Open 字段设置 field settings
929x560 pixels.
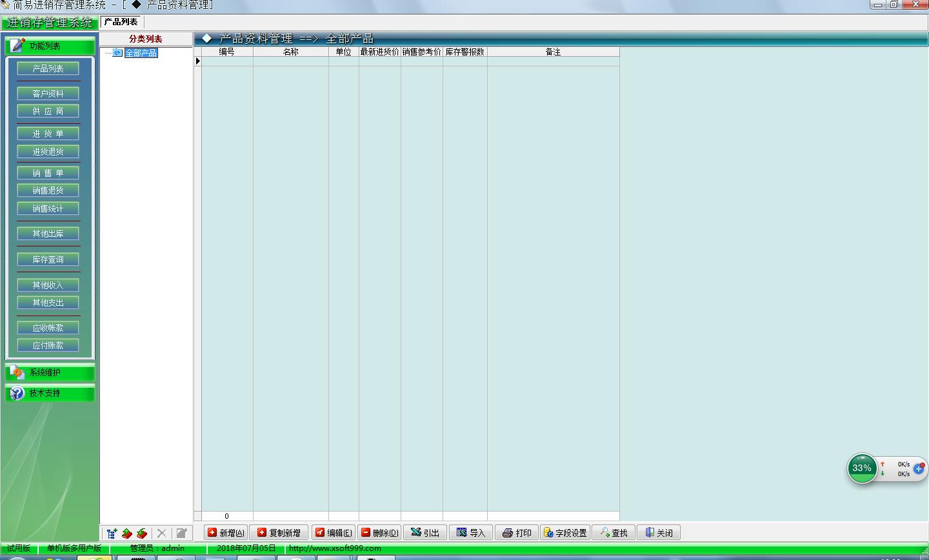565,532
